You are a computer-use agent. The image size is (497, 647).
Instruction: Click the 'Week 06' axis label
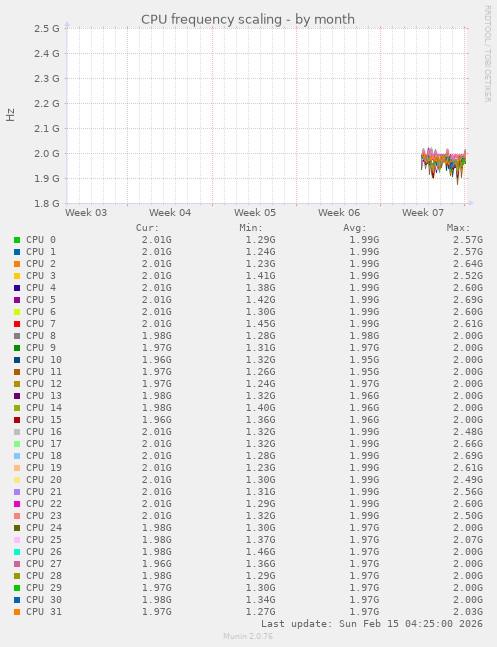click(339, 213)
